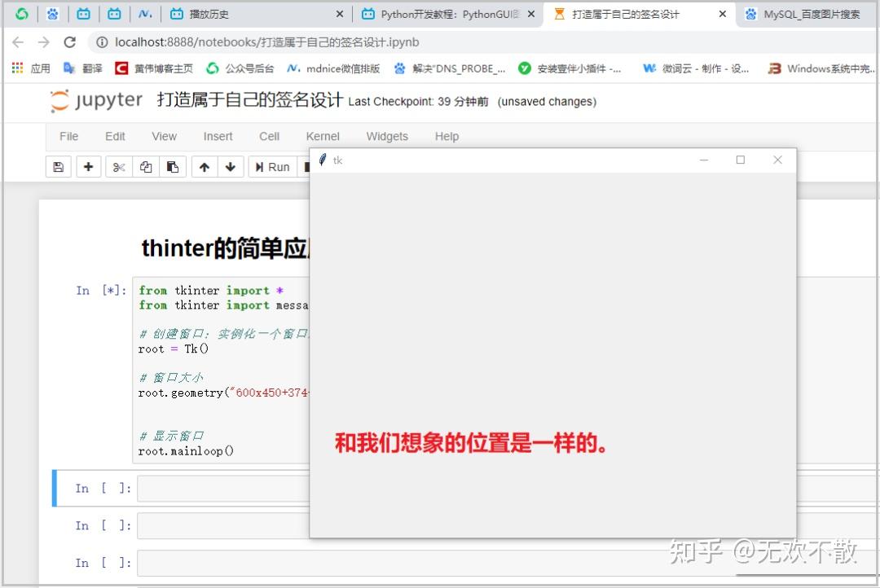Switch to the Python开发教程 tab

(448, 14)
